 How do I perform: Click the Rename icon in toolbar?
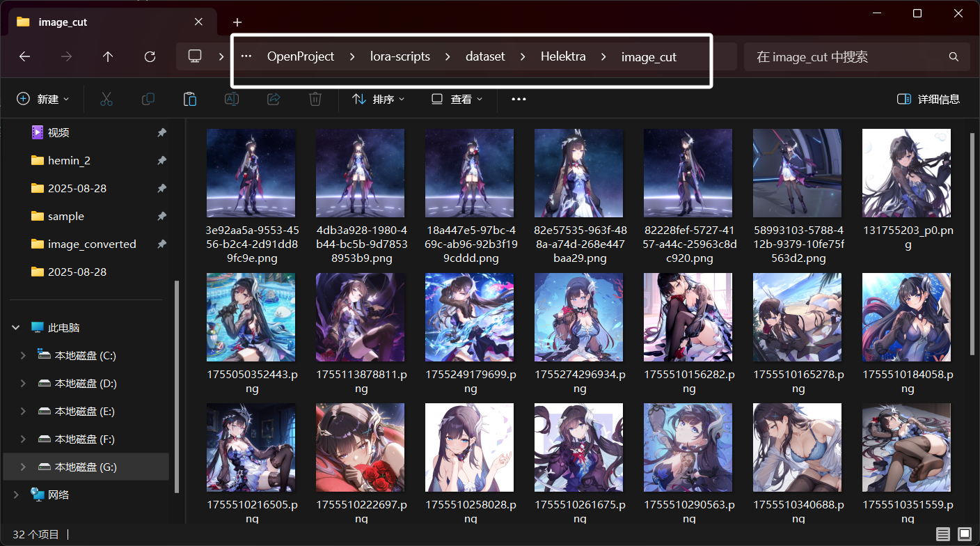coord(232,99)
